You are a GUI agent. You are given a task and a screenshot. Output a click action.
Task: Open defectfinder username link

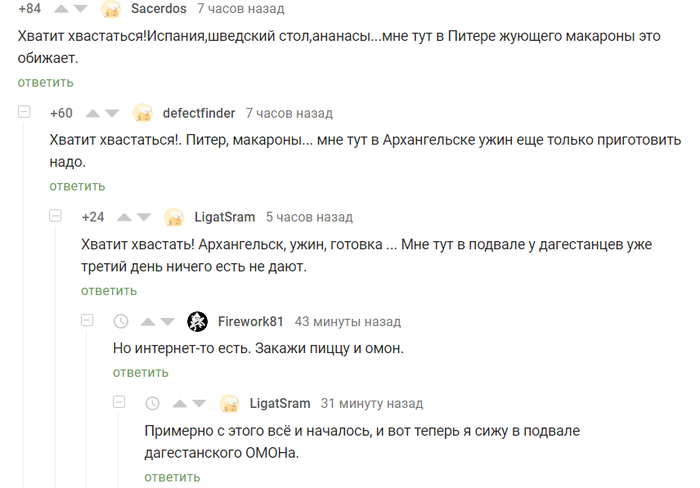tap(199, 113)
